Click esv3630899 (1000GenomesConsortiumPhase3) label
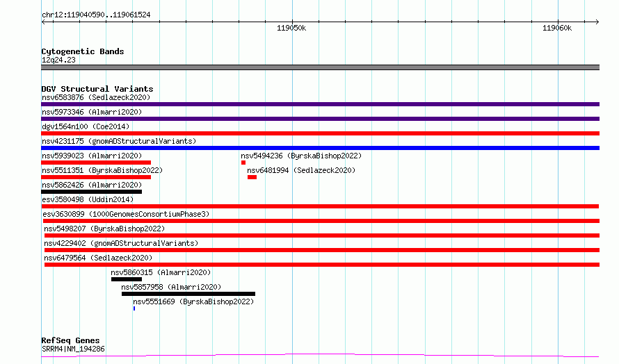 click(x=126, y=214)
